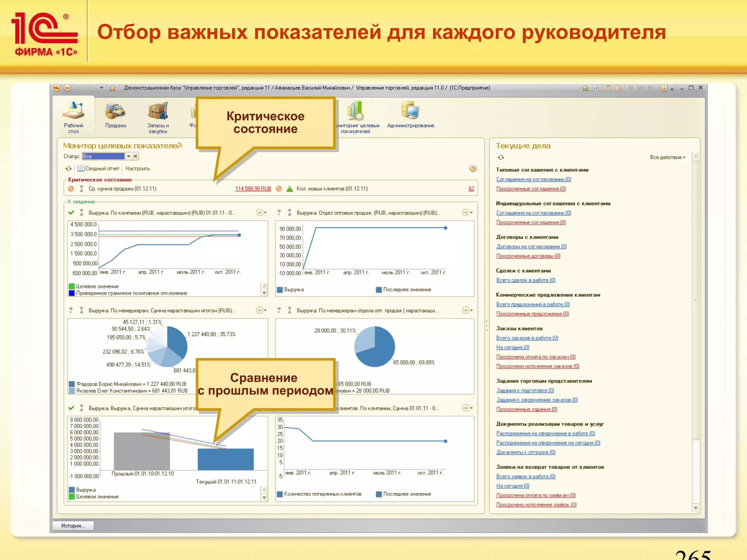Click the green refresh icon under Текущие дела

(x=501, y=157)
